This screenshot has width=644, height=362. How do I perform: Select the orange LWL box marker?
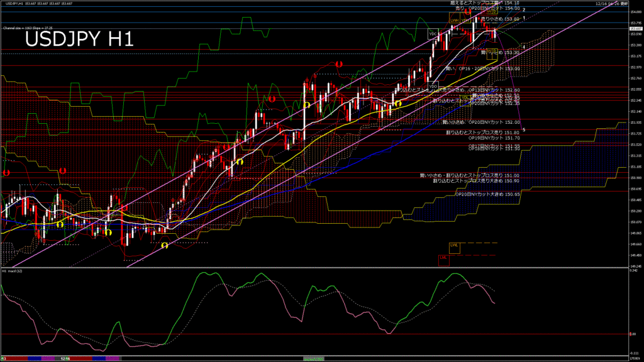[454, 245]
